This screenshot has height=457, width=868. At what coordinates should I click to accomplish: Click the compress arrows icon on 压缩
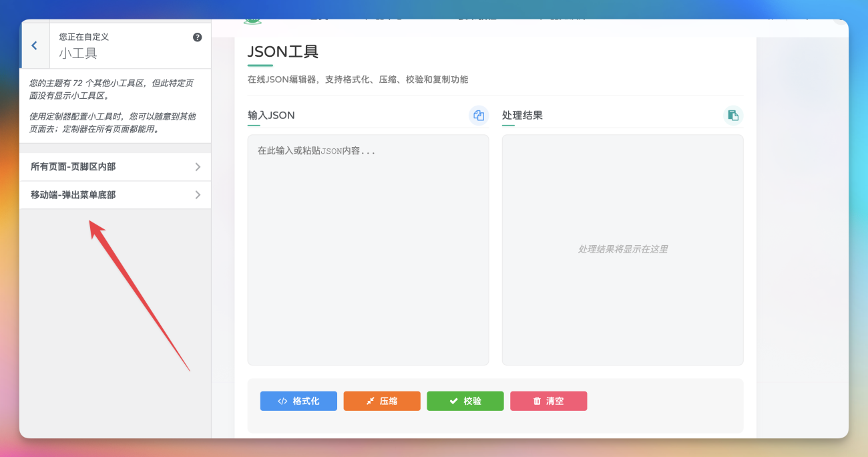[x=370, y=402]
